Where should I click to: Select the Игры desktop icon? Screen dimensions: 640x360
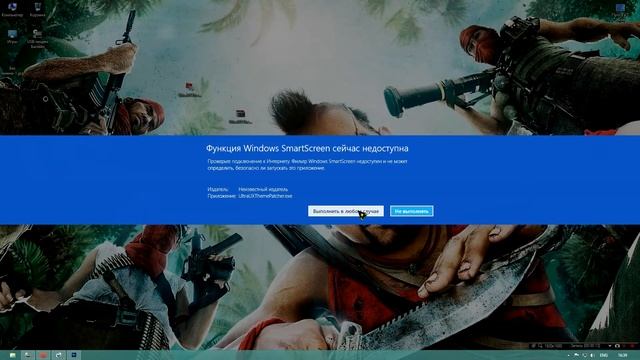(x=12, y=36)
